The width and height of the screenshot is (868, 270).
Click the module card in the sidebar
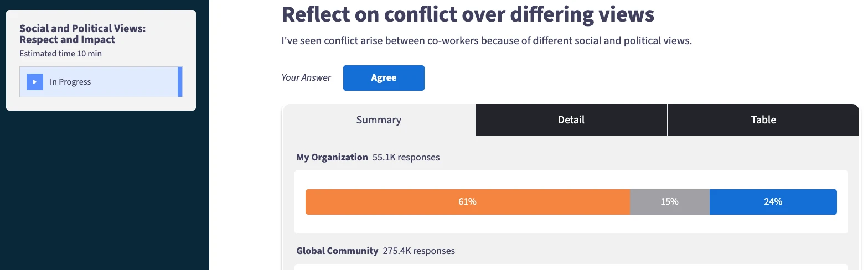pos(101,60)
